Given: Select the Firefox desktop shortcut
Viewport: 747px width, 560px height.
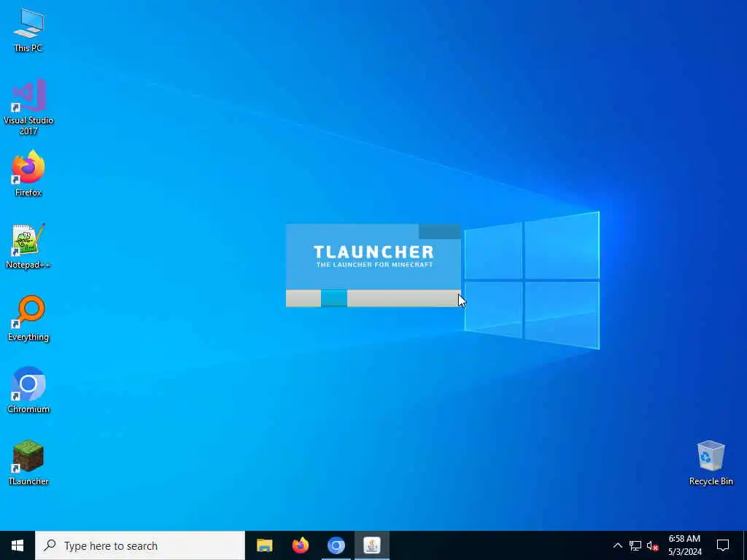Looking at the screenshot, I should (x=28, y=174).
